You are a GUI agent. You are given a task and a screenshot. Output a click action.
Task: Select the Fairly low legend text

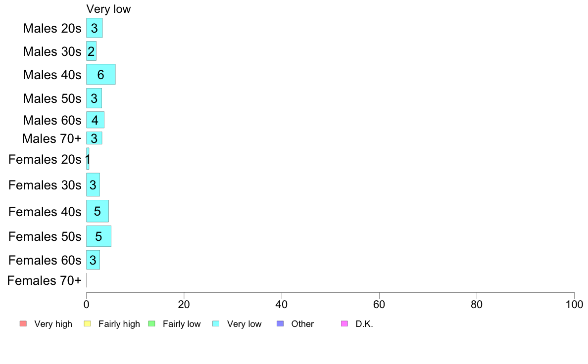[182, 324]
